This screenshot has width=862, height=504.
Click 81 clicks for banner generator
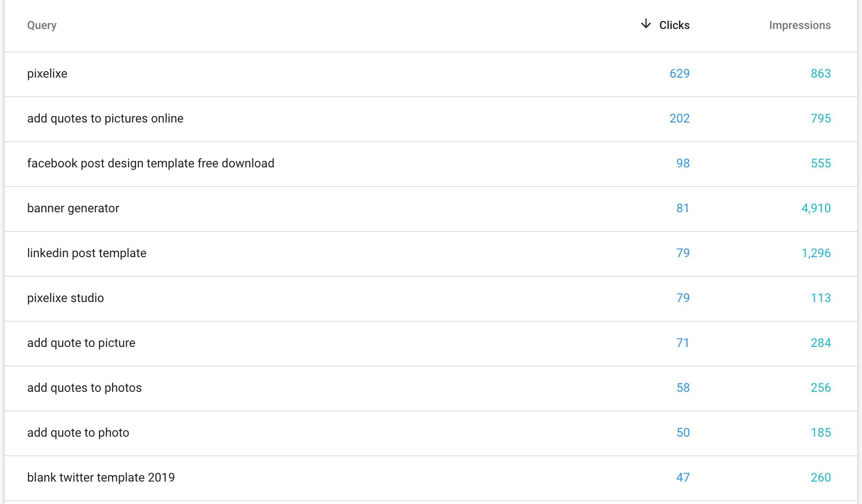pos(683,208)
